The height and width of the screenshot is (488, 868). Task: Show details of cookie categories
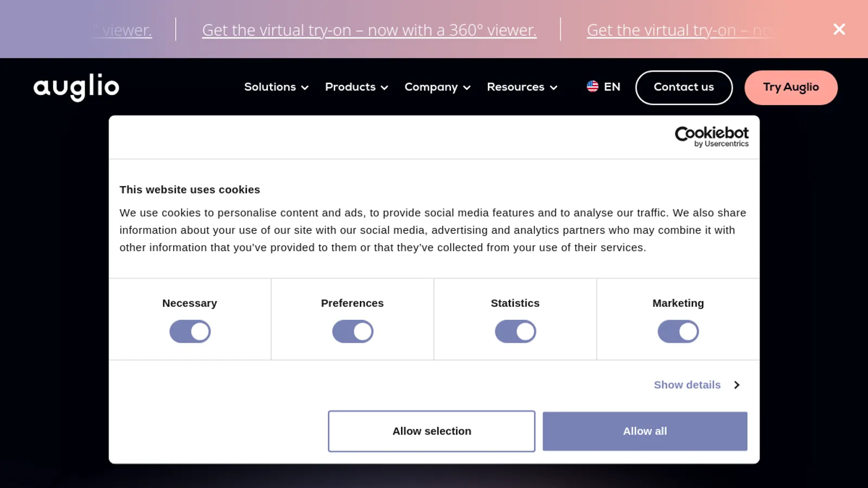[697, 385]
